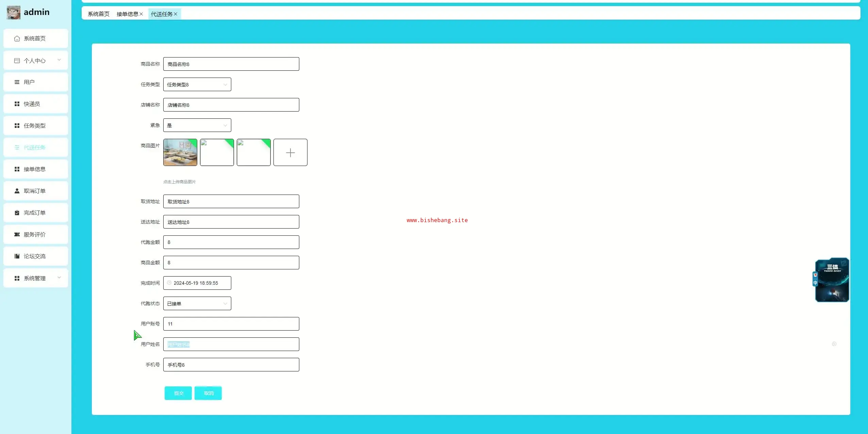Open the 代跑状态 dropdown showing 已接单
868x434 pixels.
197,303
